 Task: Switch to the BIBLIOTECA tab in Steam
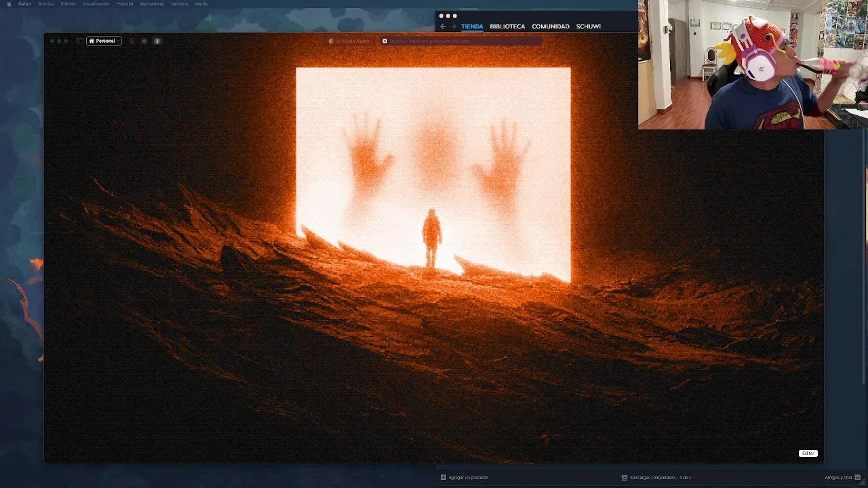pyautogui.click(x=507, y=26)
